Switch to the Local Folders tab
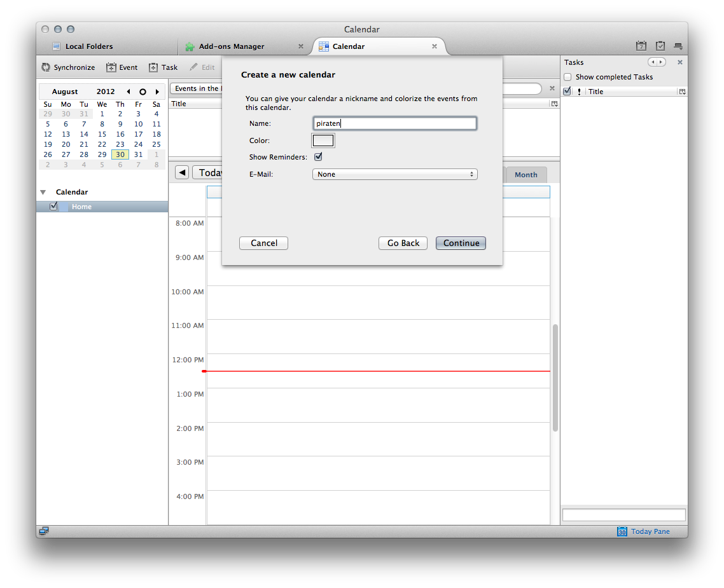The height and width of the screenshot is (588, 724). tap(89, 46)
